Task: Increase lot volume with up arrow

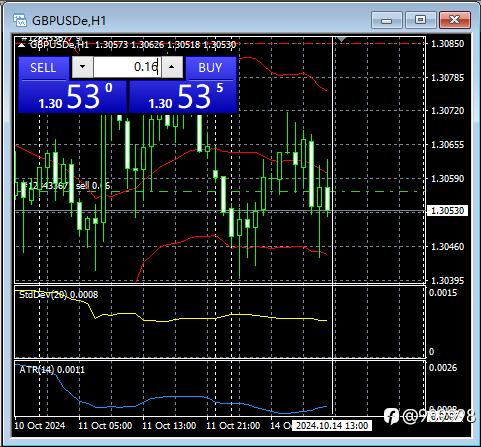Action: pyautogui.click(x=172, y=67)
